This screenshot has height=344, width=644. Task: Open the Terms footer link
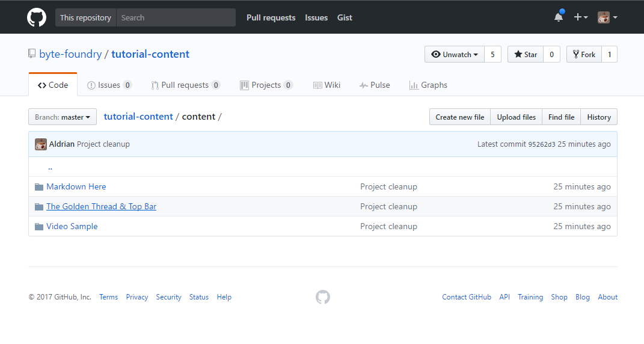click(108, 297)
